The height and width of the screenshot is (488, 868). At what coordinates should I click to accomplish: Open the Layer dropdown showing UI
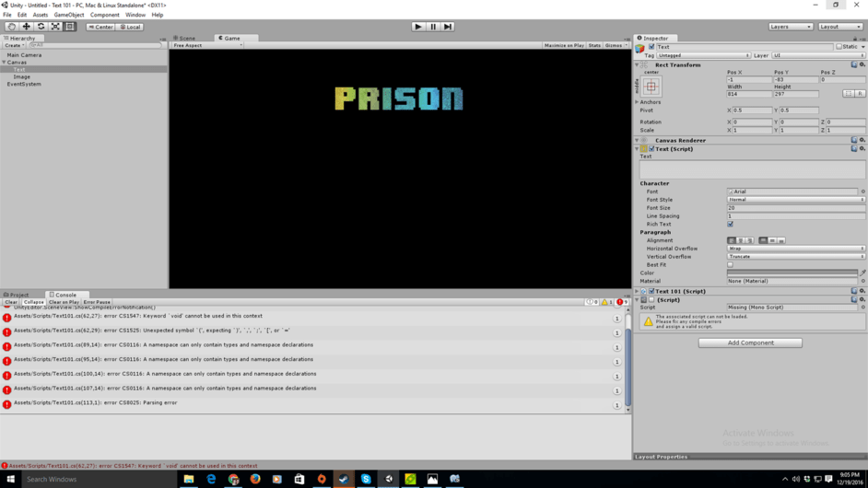(818, 55)
